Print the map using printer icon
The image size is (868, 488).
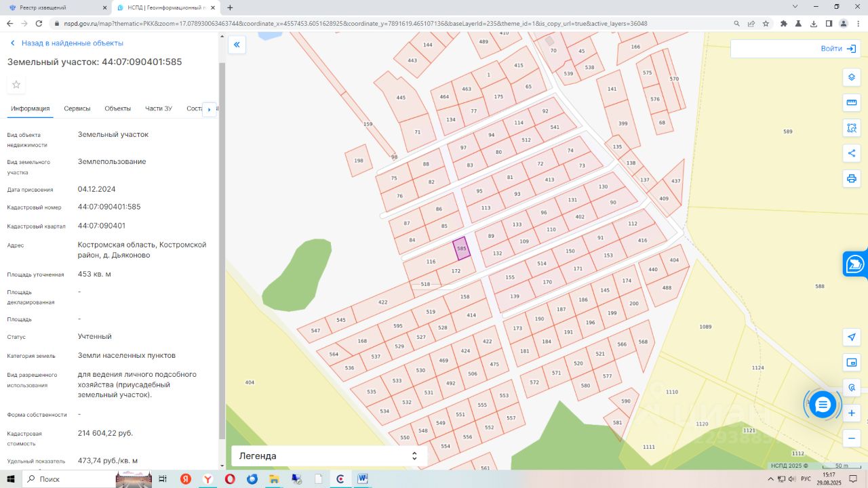click(852, 179)
